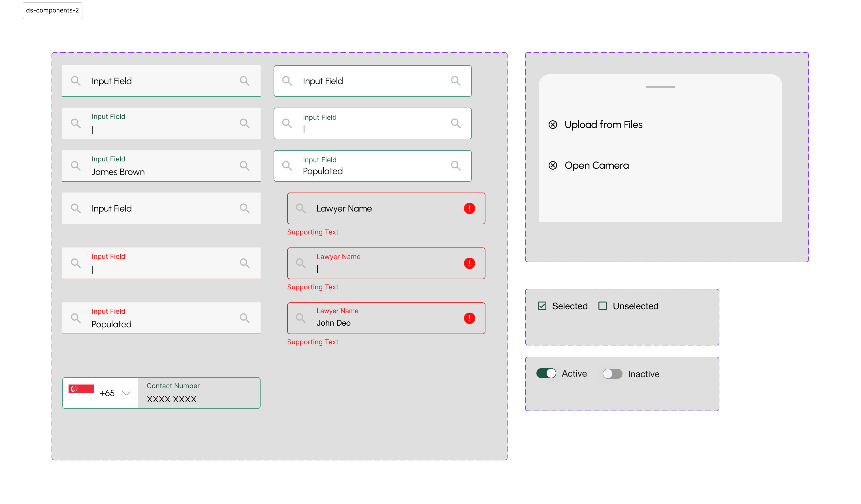Choose Upload from Files option

click(x=603, y=125)
